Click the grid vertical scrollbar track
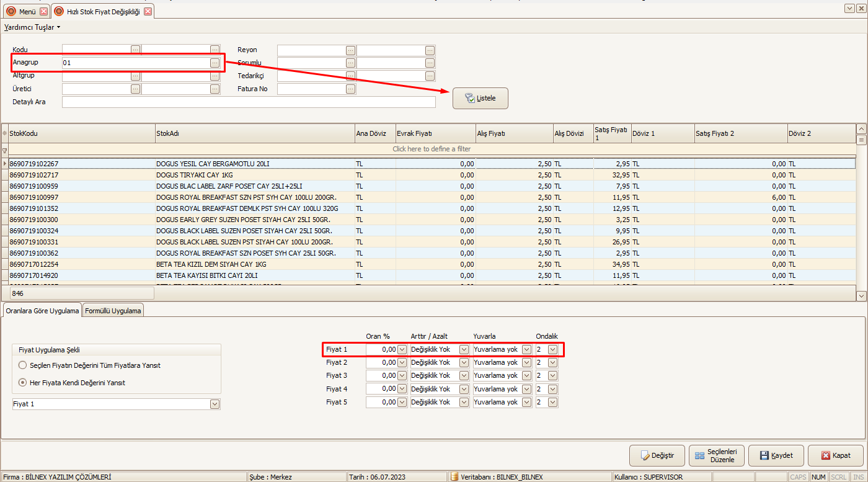868x482 pixels. (x=861, y=217)
